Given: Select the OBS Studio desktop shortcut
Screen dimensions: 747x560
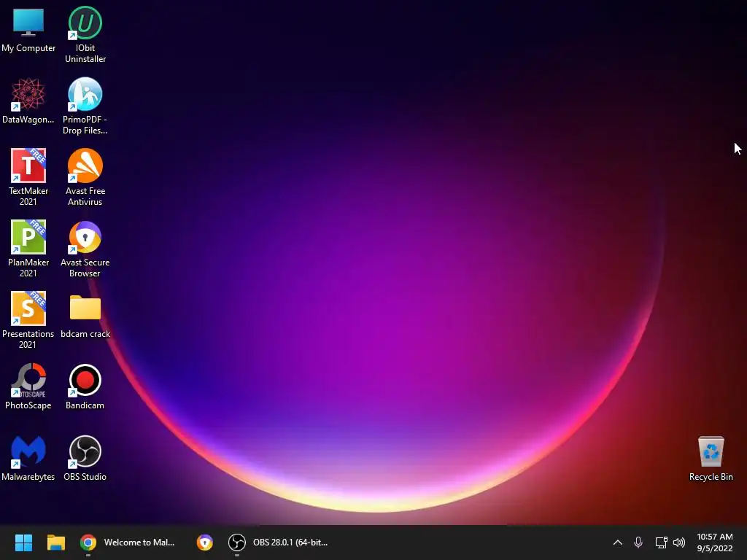Looking at the screenshot, I should click(x=85, y=458).
